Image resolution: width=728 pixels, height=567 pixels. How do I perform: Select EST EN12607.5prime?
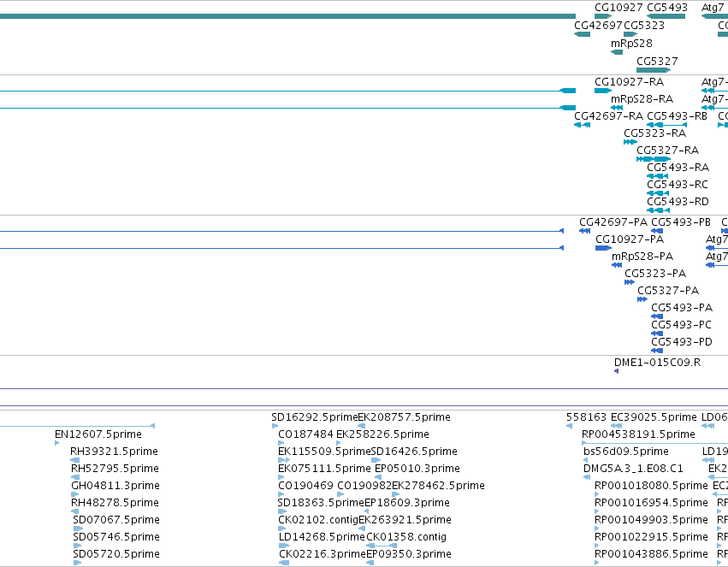57,443
